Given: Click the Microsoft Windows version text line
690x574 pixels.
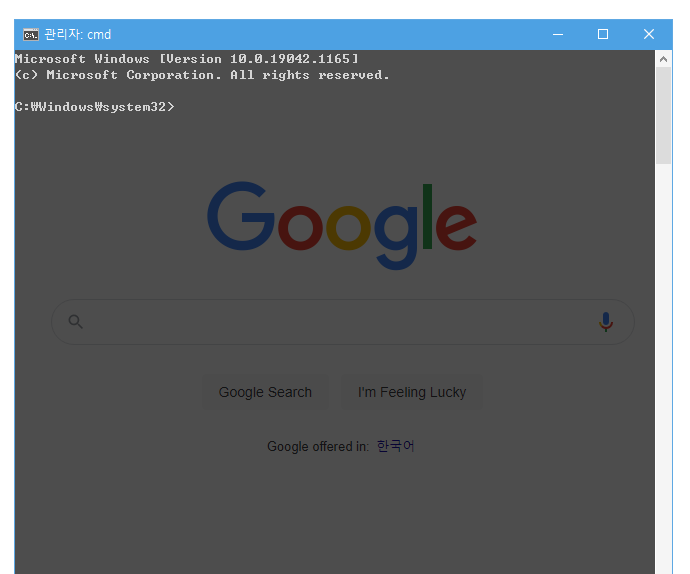Looking at the screenshot, I should [187, 59].
